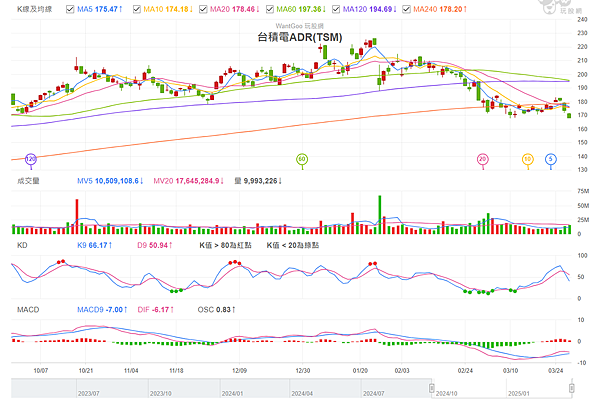600x401 pixels.
Task: Select the yellow 10 period marker pin
Action: tap(528, 160)
